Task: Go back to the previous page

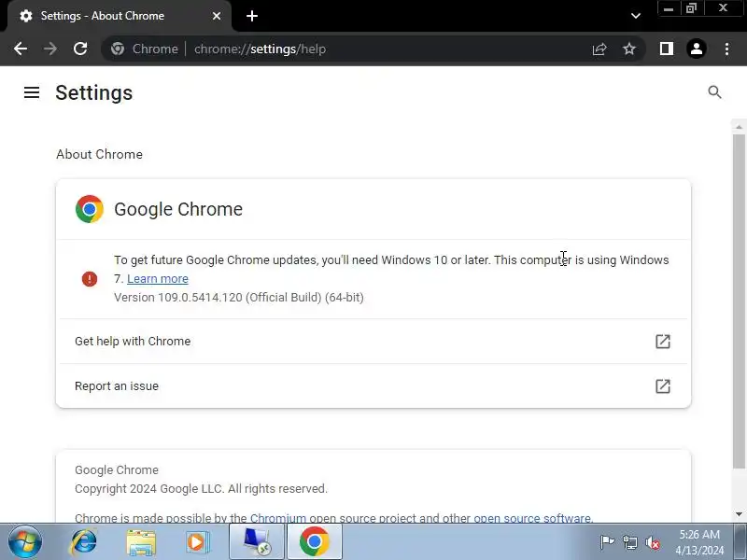Action: pyautogui.click(x=21, y=49)
